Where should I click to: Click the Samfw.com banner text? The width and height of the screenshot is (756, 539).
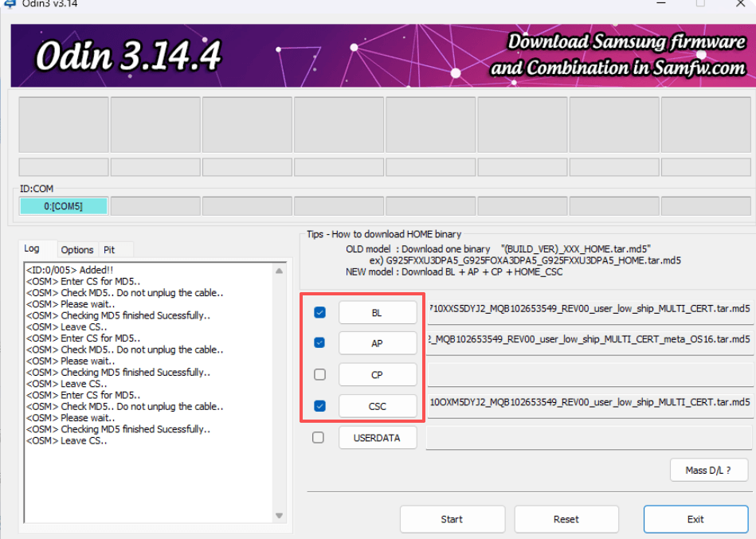[619, 54]
